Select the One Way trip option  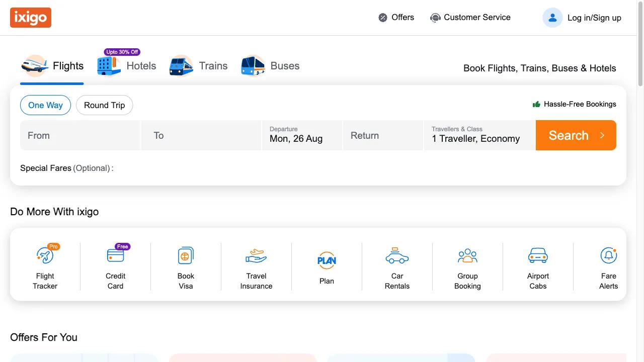(x=45, y=105)
